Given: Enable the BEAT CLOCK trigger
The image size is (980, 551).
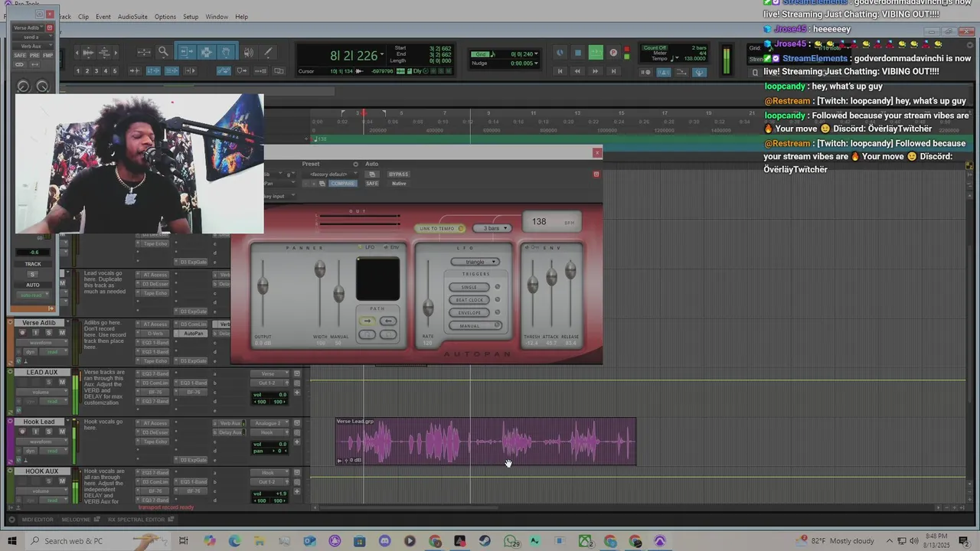Looking at the screenshot, I should (470, 300).
